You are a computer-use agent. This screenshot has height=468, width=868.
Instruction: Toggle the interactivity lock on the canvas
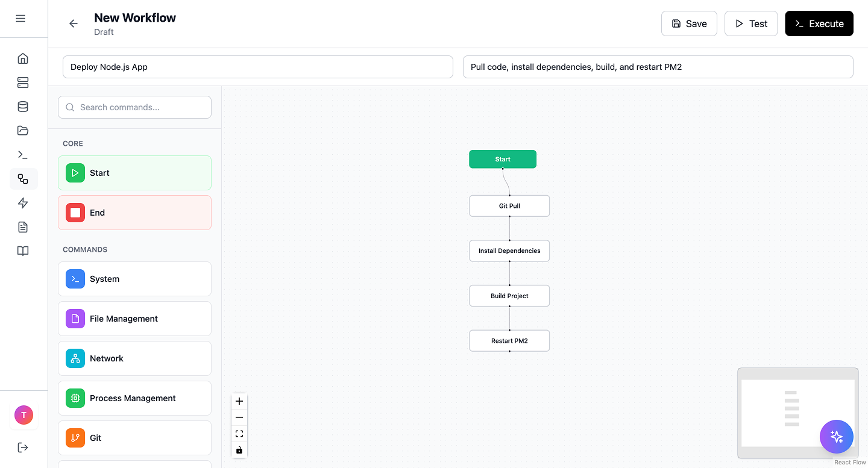239,450
